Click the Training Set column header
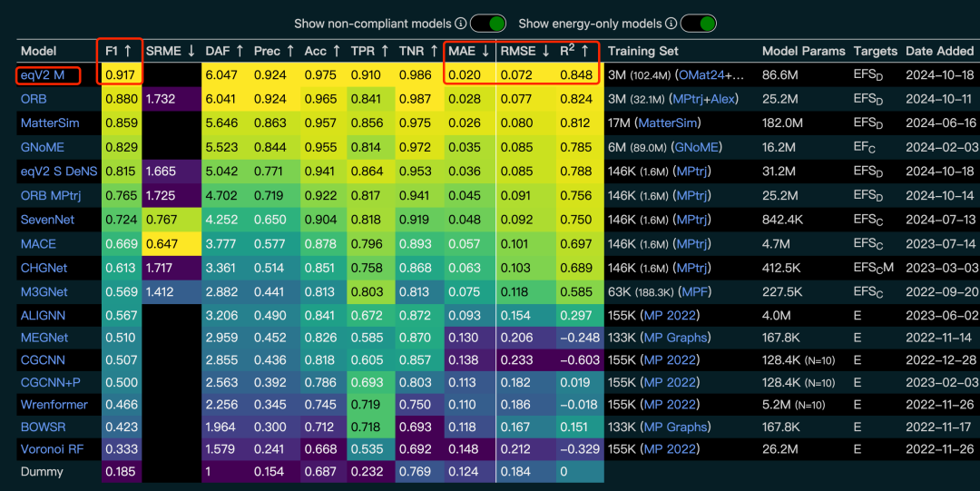Viewport: 980px width, 491px height. (643, 51)
